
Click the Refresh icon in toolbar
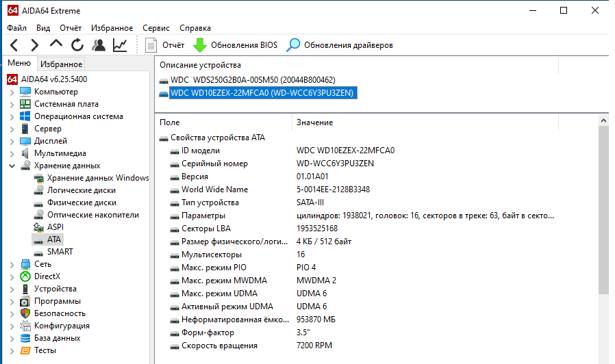(77, 45)
